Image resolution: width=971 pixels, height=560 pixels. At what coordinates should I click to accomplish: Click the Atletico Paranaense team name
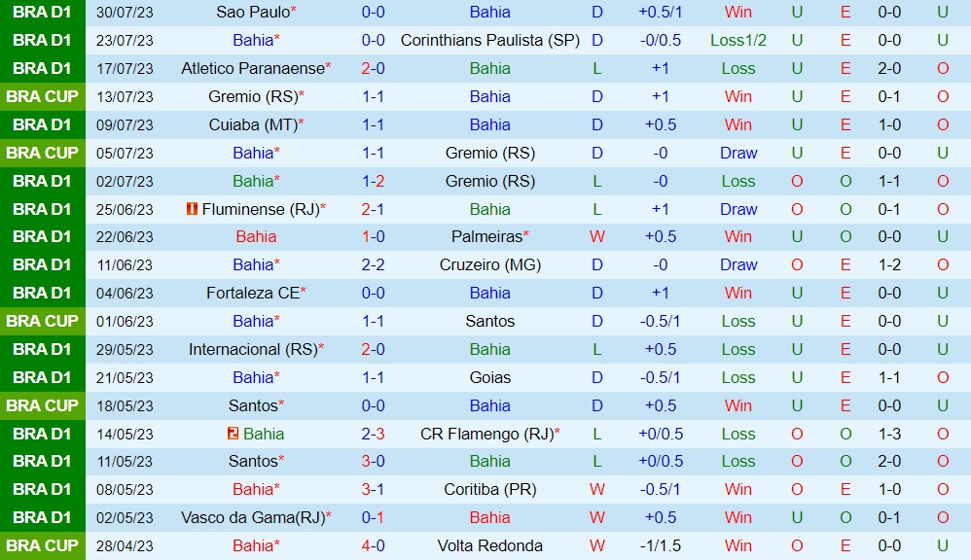click(252, 68)
